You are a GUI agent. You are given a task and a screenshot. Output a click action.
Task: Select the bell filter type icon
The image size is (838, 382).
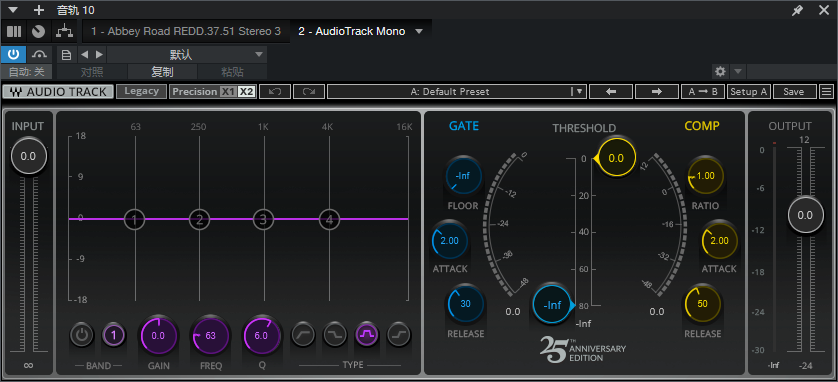368,335
